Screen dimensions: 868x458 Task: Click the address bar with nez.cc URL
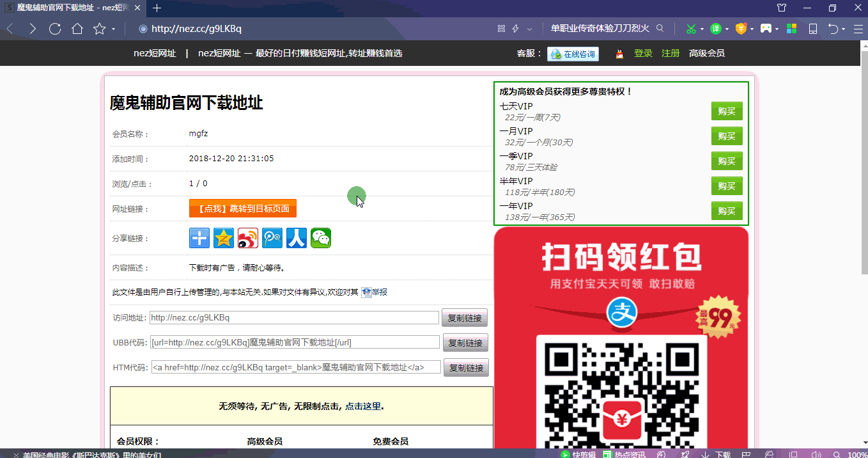pyautogui.click(x=313, y=29)
